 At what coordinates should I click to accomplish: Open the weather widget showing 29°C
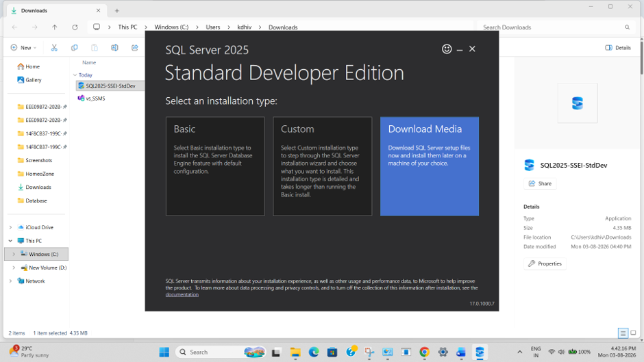[29, 352]
